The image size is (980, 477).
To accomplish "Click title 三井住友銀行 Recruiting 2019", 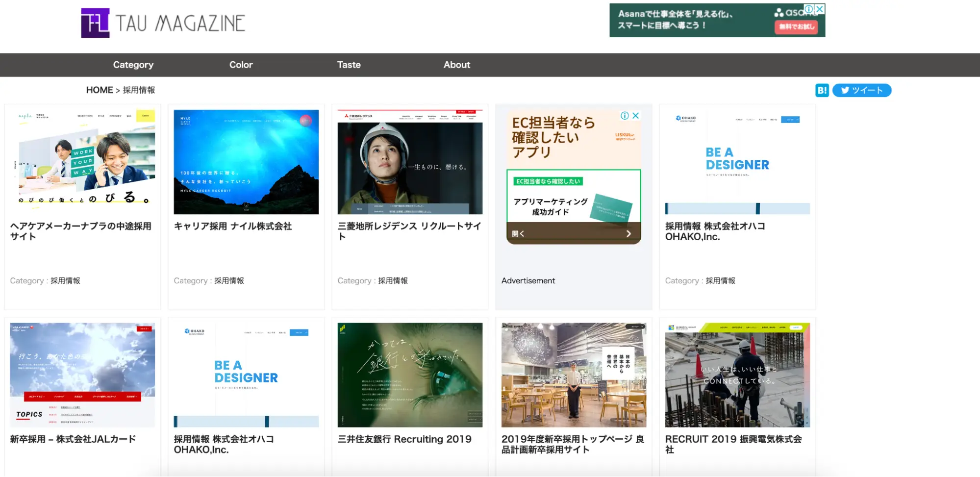I will [404, 439].
